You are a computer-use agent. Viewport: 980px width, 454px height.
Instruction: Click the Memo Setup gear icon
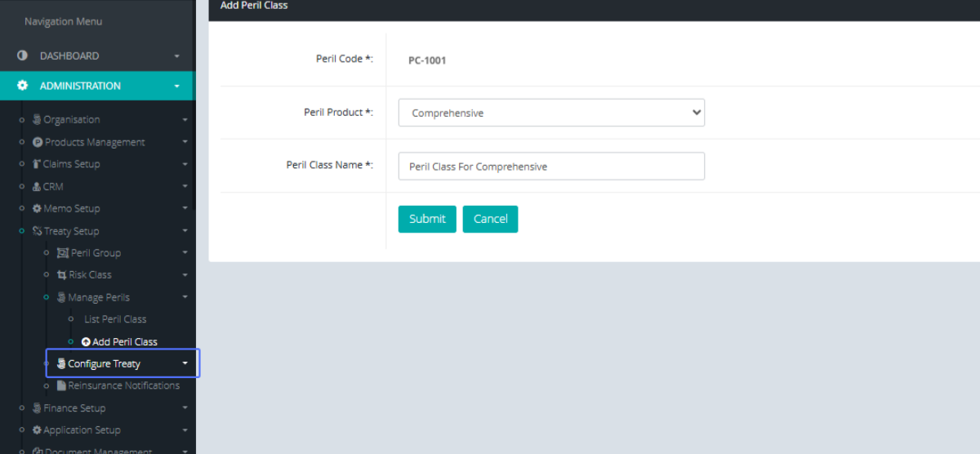click(37, 208)
